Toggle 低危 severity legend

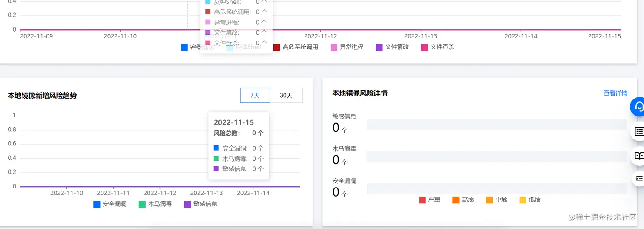pos(530,200)
